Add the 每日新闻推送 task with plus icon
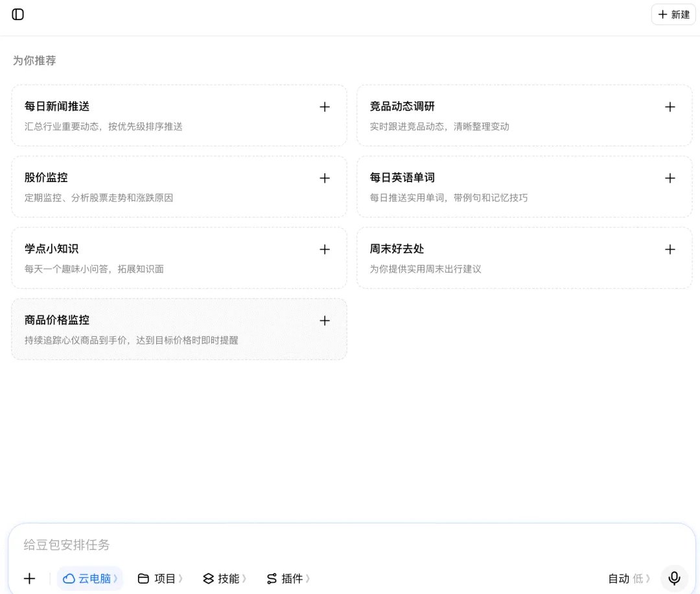700x594 pixels. [325, 107]
